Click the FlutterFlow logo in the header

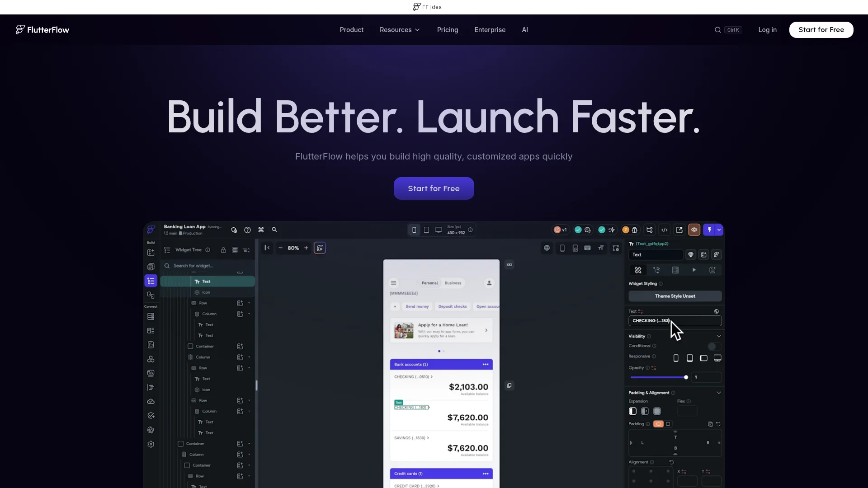tap(42, 30)
